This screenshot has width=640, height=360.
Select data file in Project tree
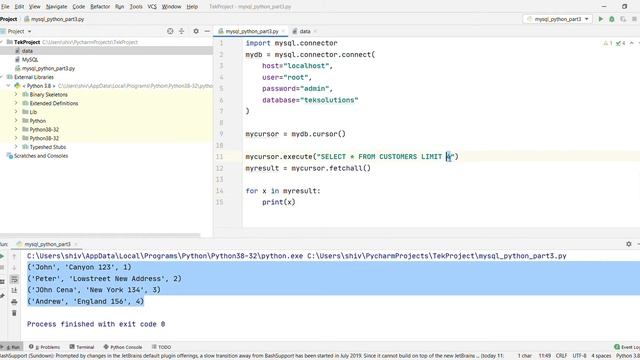[27, 51]
